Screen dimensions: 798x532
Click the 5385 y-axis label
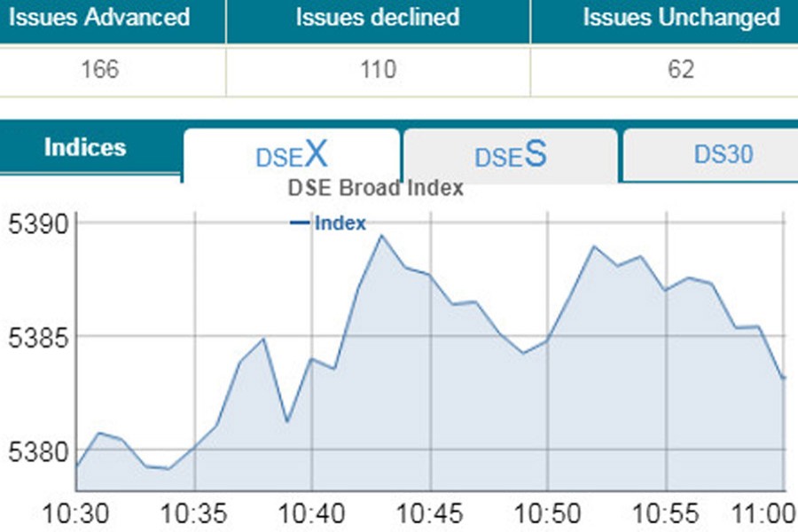click(37, 338)
